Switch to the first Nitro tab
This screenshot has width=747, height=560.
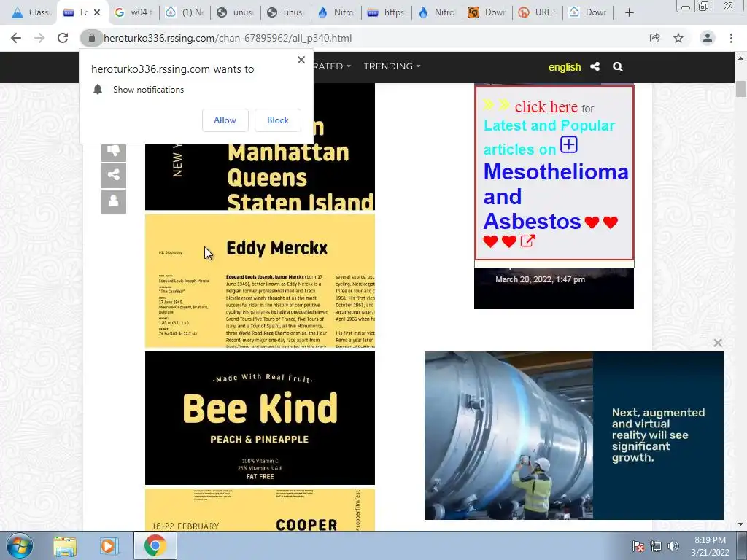point(336,12)
